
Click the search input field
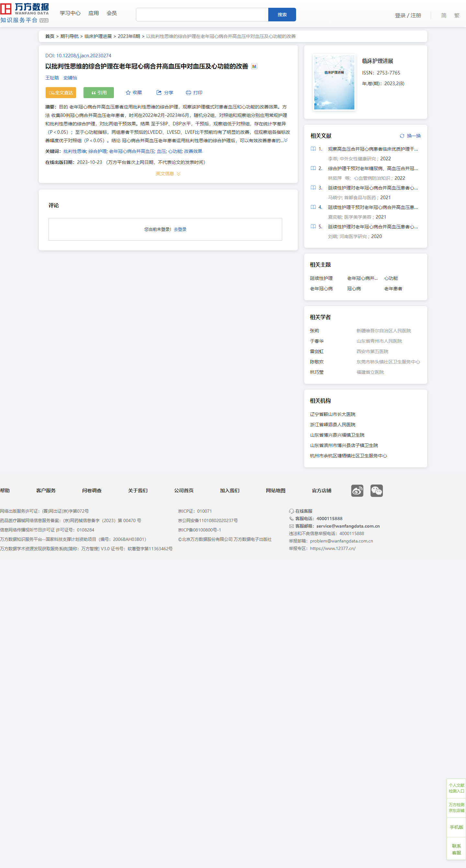pyautogui.click(x=202, y=15)
